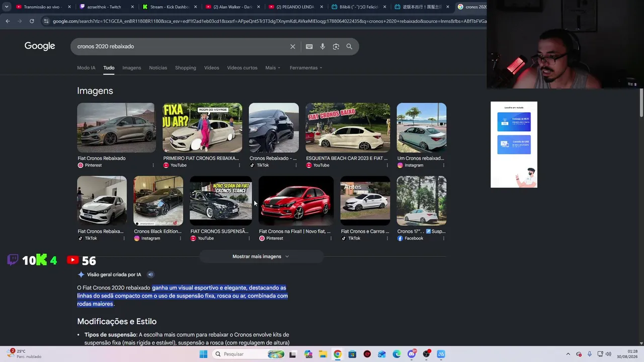Image resolution: width=644 pixels, height=362 pixels.
Task: Close the Transmissão ao vivo browser tab
Action: pyautogui.click(x=69, y=7)
